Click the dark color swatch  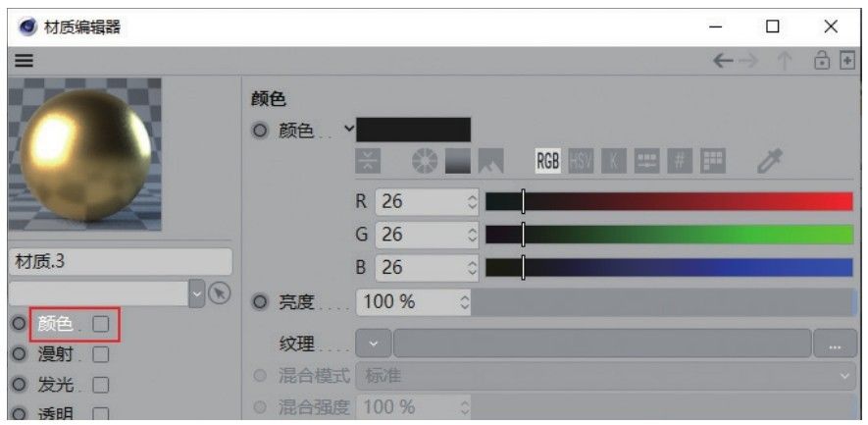[414, 130]
